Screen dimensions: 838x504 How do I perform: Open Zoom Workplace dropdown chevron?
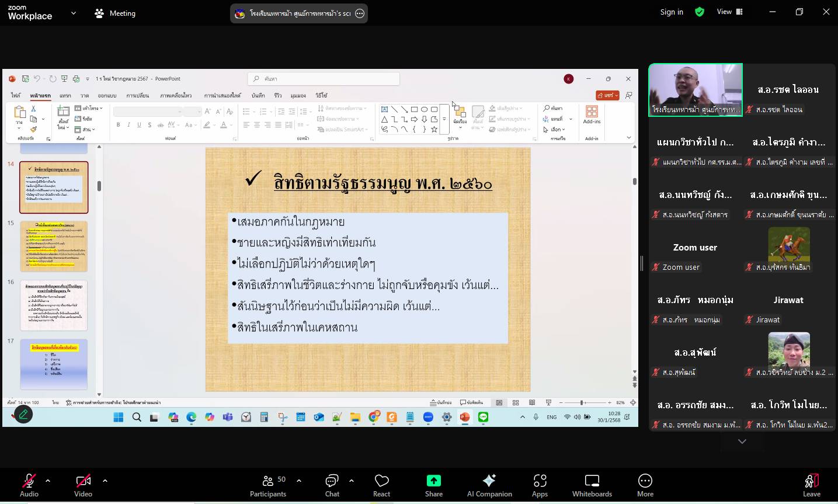click(74, 13)
